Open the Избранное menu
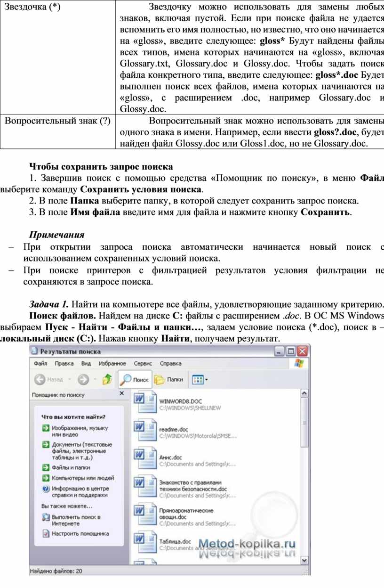 pyautogui.click(x=112, y=363)
